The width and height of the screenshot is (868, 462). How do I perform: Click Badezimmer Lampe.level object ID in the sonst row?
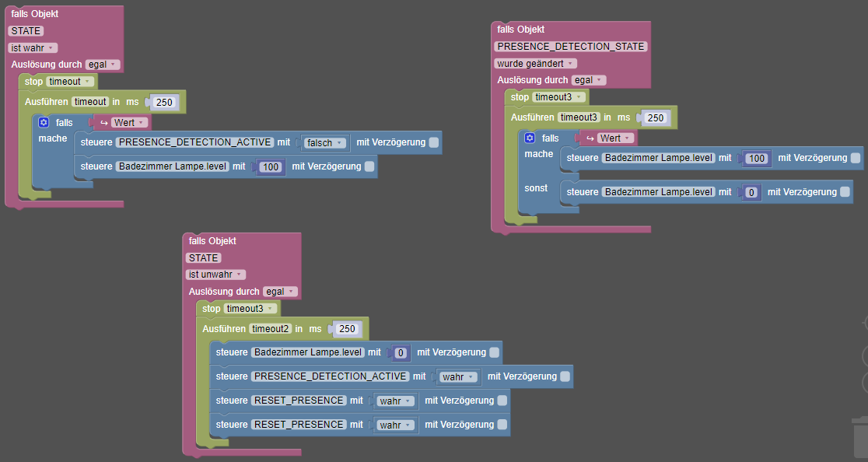tap(659, 192)
